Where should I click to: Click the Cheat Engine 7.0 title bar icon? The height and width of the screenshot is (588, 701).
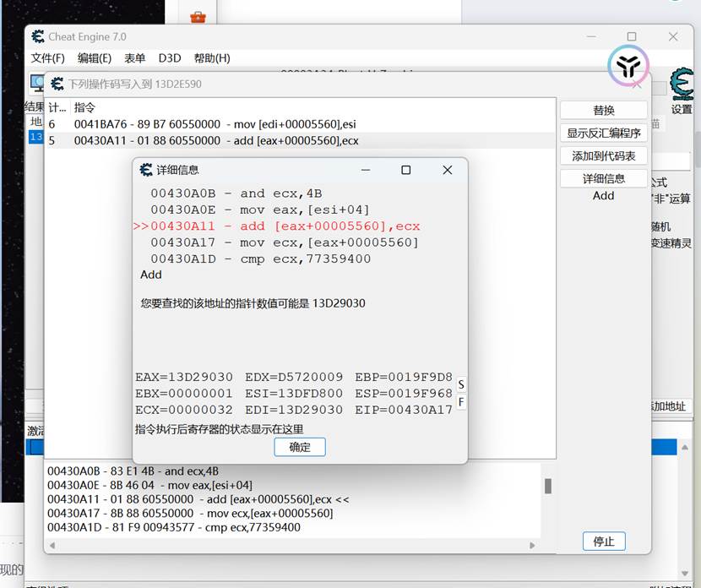38,36
